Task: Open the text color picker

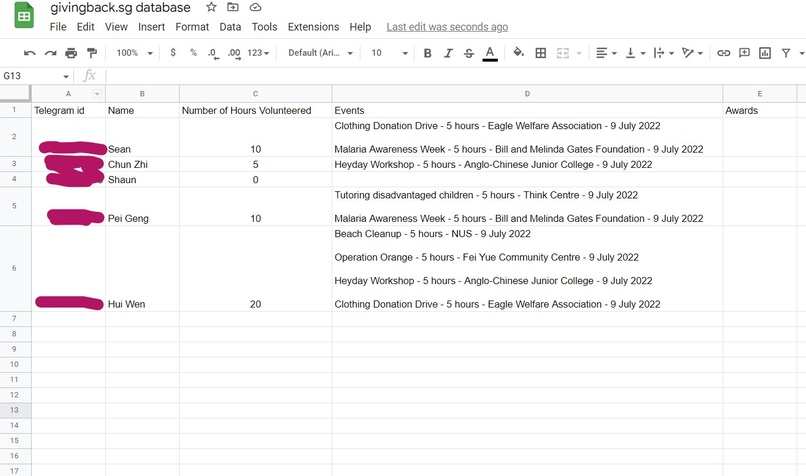Action: point(490,53)
